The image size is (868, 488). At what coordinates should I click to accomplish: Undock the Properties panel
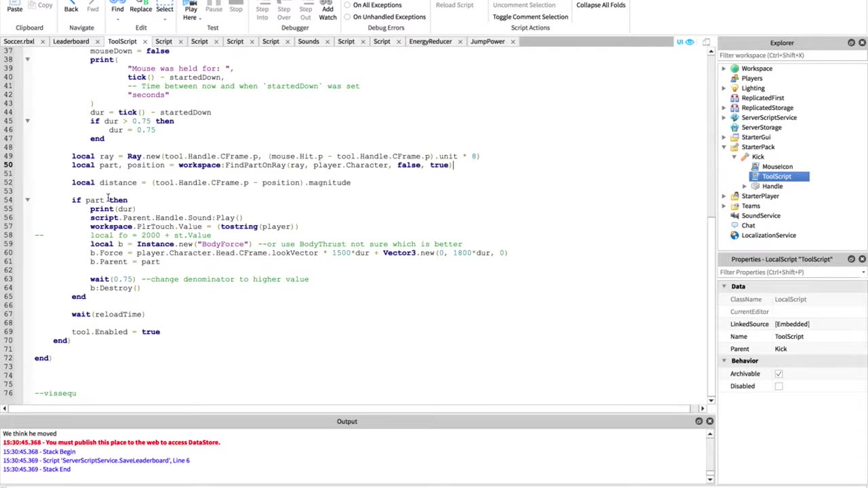[851, 259]
